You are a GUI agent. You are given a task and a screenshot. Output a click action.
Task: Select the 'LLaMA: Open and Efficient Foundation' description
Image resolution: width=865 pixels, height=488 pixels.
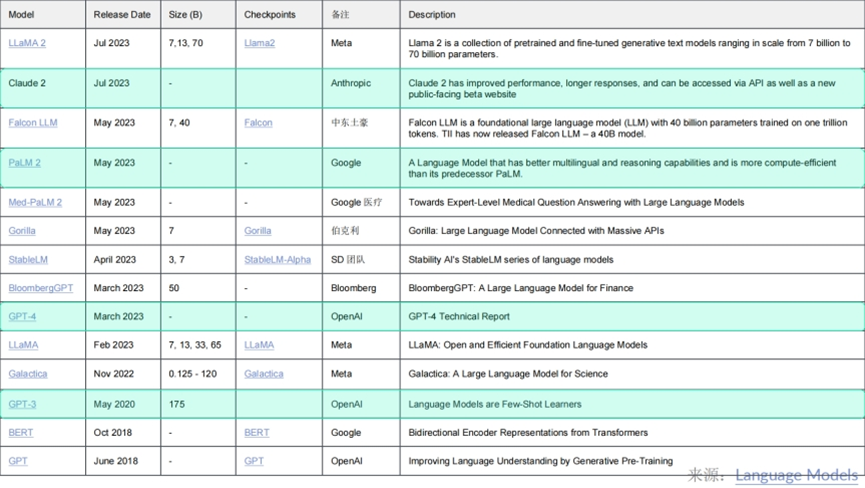528,345
